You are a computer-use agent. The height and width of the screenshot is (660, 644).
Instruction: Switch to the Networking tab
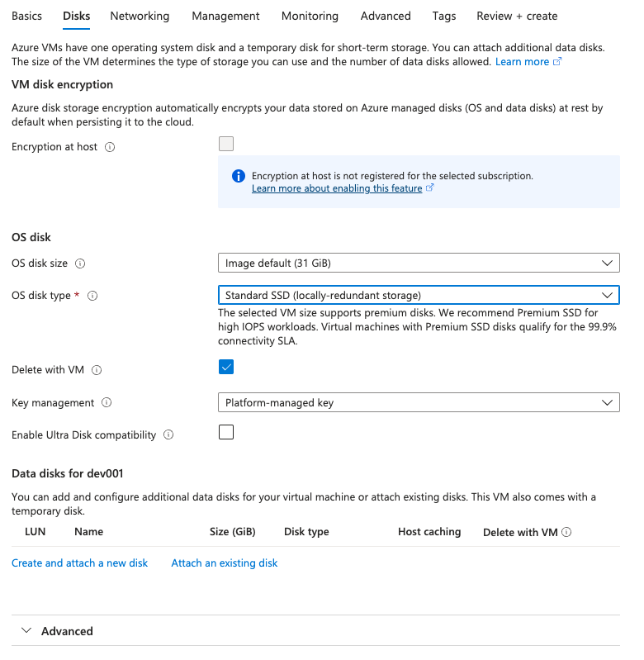tap(140, 16)
